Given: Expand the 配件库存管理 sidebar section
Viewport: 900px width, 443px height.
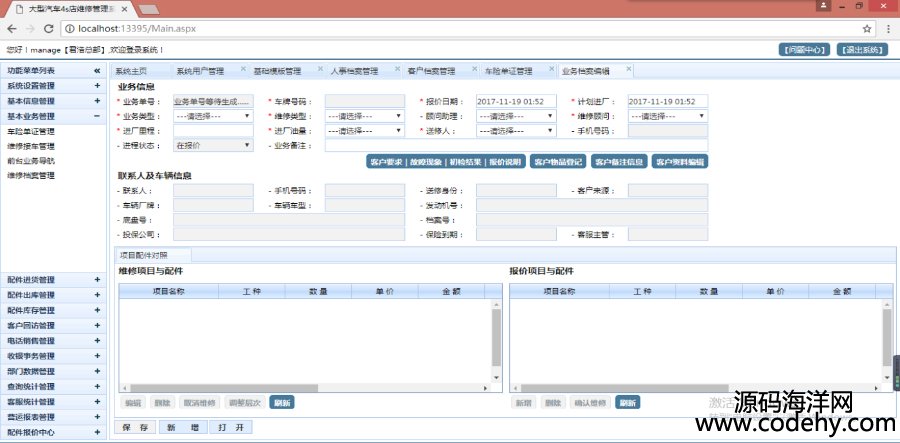Looking at the screenshot, I should click(97, 310).
